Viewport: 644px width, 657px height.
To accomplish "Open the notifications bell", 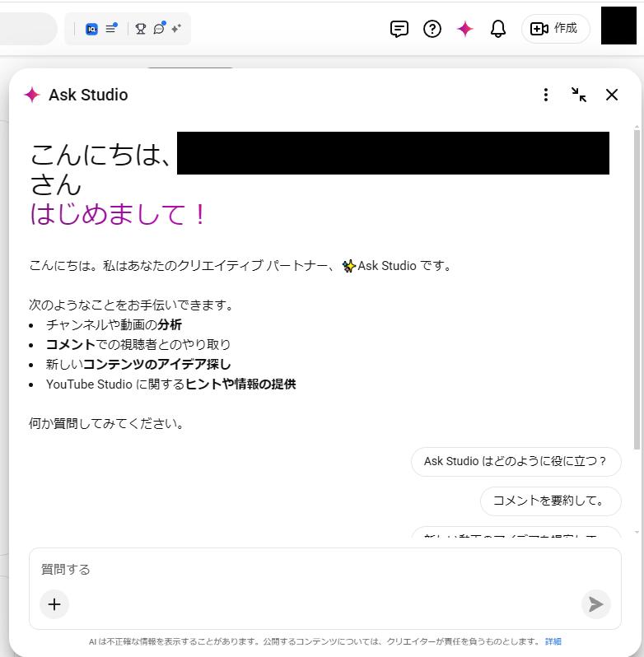I will tap(498, 29).
